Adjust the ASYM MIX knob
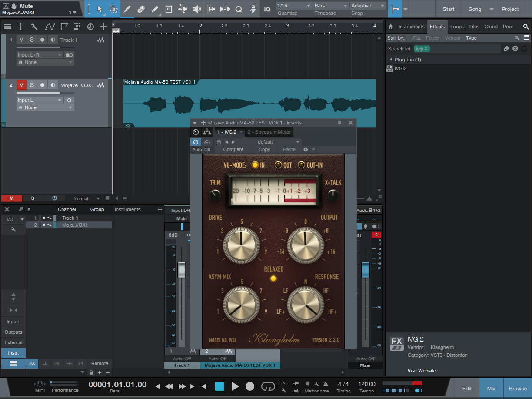532x399 pixels. coord(242,304)
